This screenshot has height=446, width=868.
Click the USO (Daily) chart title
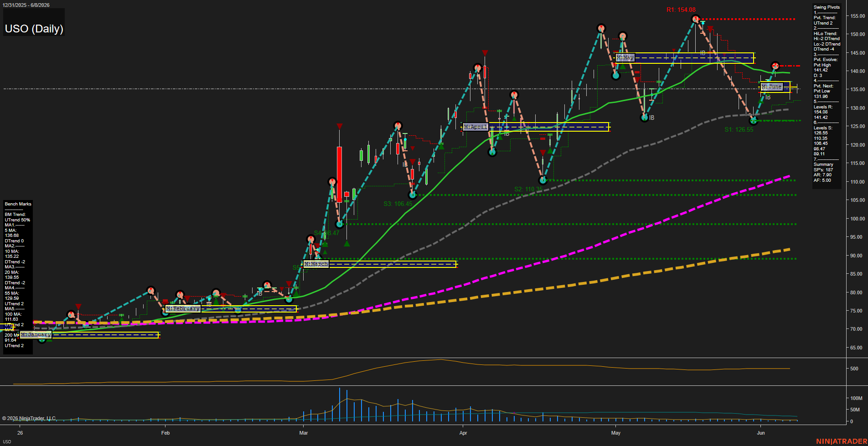(x=34, y=29)
